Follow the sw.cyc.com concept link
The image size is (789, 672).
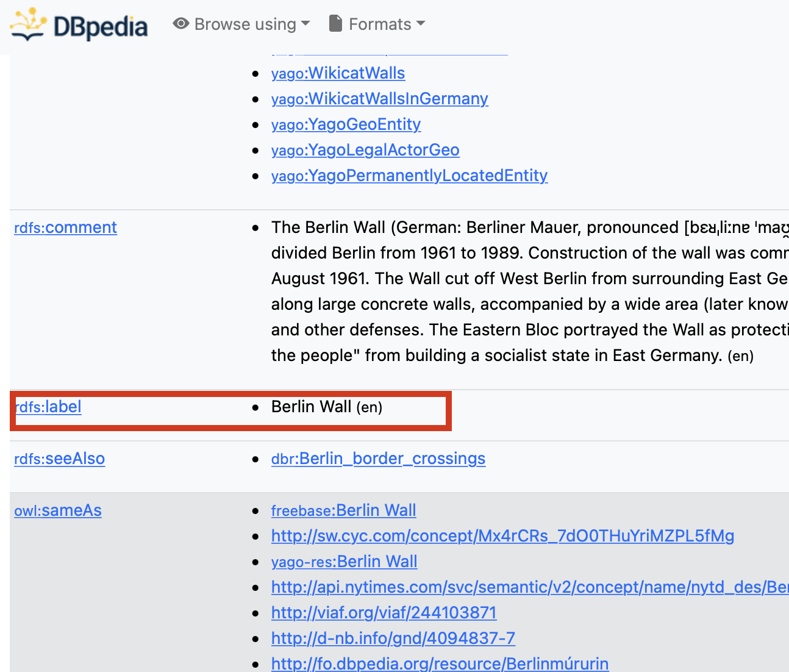(x=502, y=536)
